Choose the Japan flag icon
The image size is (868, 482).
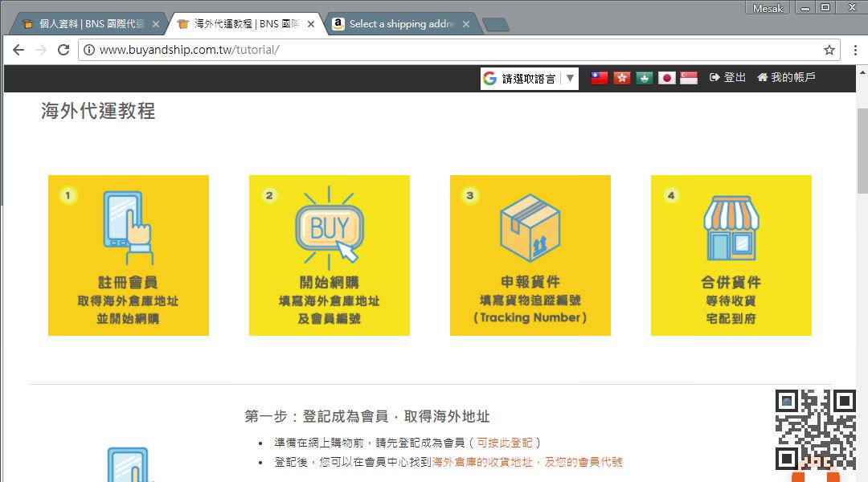(666, 78)
